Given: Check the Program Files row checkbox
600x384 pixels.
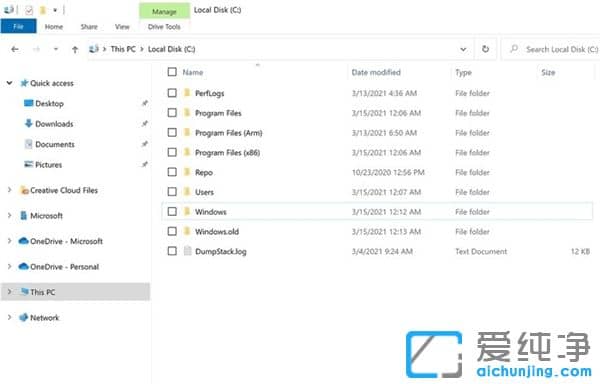Looking at the screenshot, I should click(172, 113).
